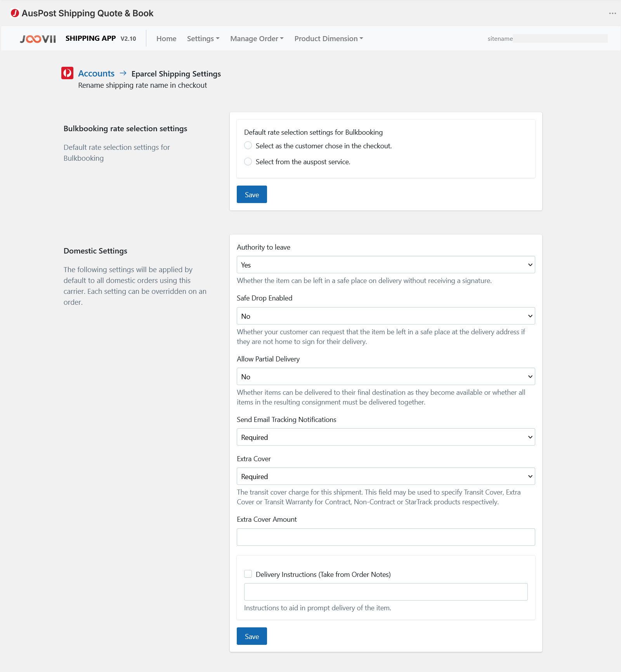Open the Accounts breadcrumb link
Screen dimensions: 621x672
(96, 73)
